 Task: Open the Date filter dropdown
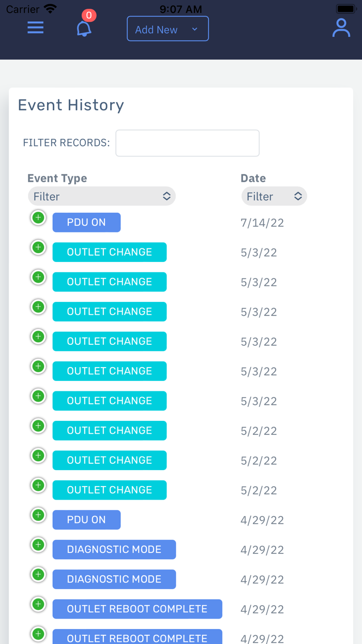[x=274, y=196]
